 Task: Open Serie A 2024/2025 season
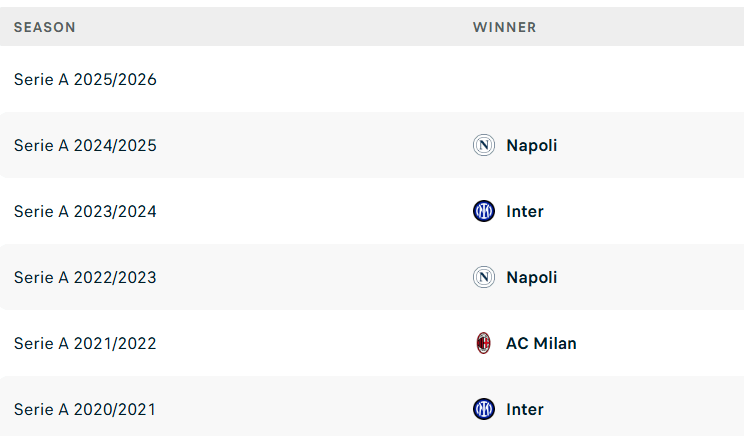click(85, 145)
